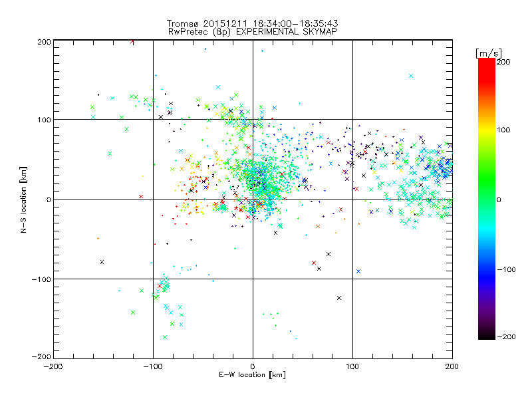532x399 pixels.
Task: Click the lone cyan cross in upper-right quadrant
Action: pos(411,76)
